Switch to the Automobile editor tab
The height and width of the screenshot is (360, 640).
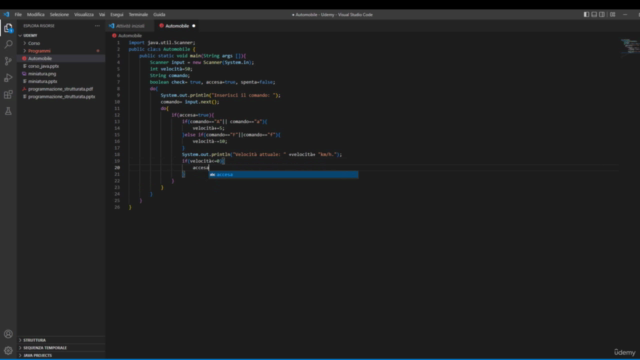[x=177, y=26]
